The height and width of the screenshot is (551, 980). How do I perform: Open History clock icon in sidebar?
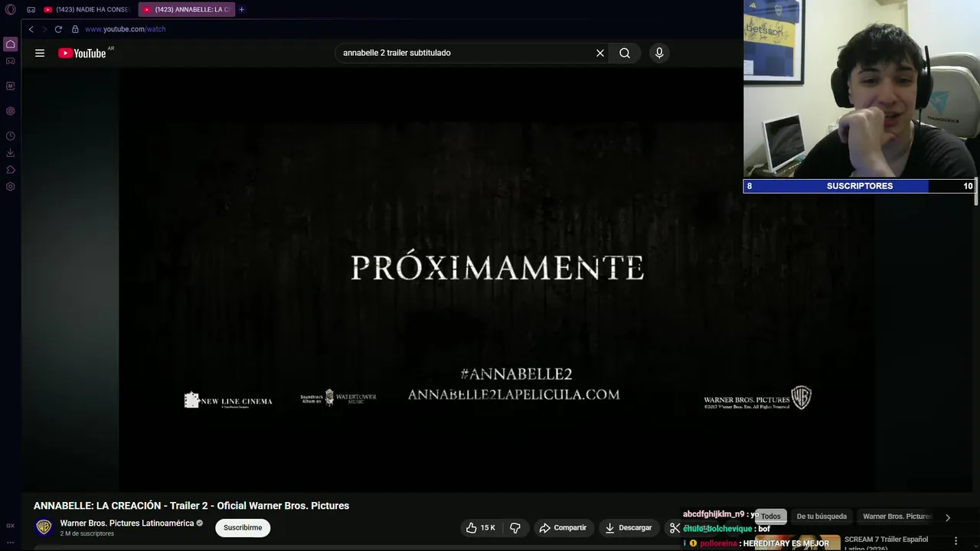point(11,136)
